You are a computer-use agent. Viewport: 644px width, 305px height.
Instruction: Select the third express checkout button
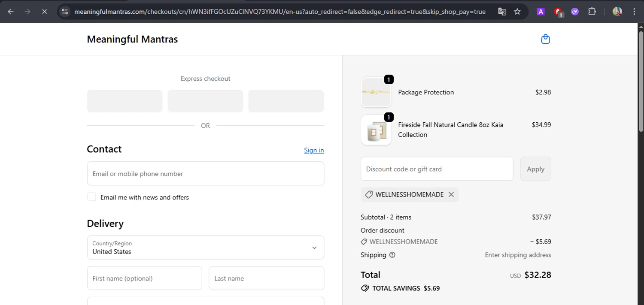coord(286,101)
